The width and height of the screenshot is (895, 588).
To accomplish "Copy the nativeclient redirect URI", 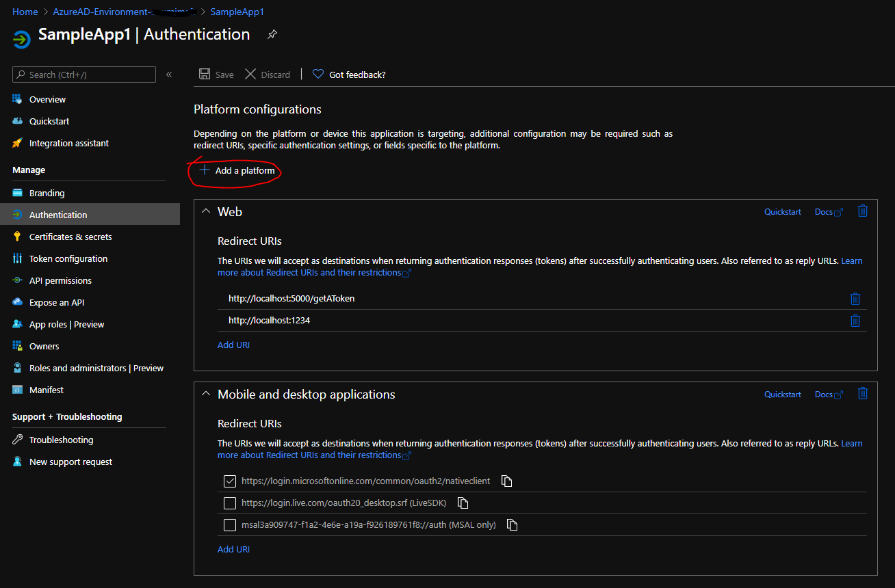I will point(506,481).
